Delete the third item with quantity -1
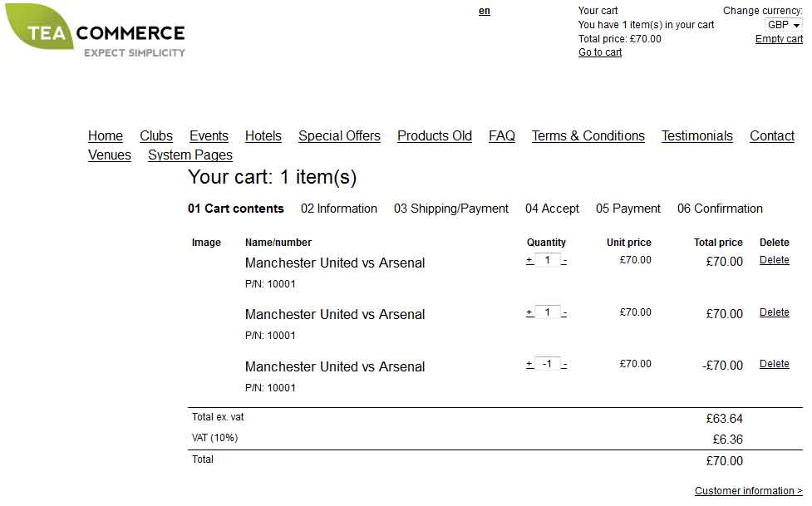812x506 pixels. point(775,364)
